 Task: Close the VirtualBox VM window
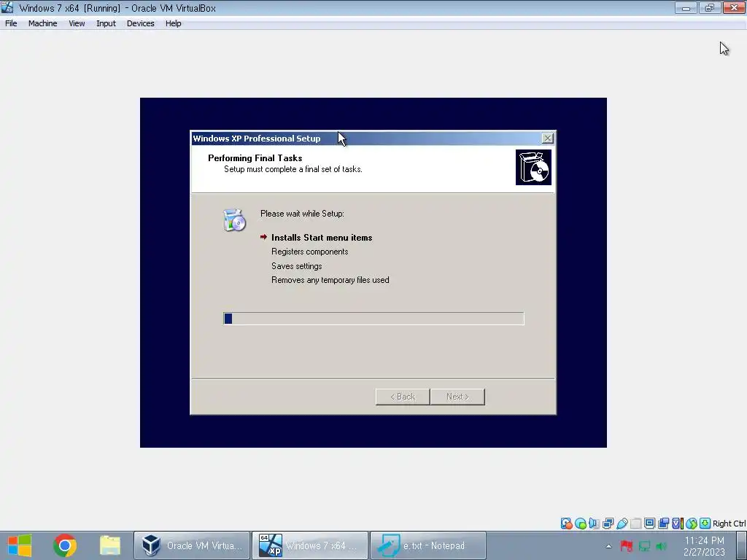[734, 7]
